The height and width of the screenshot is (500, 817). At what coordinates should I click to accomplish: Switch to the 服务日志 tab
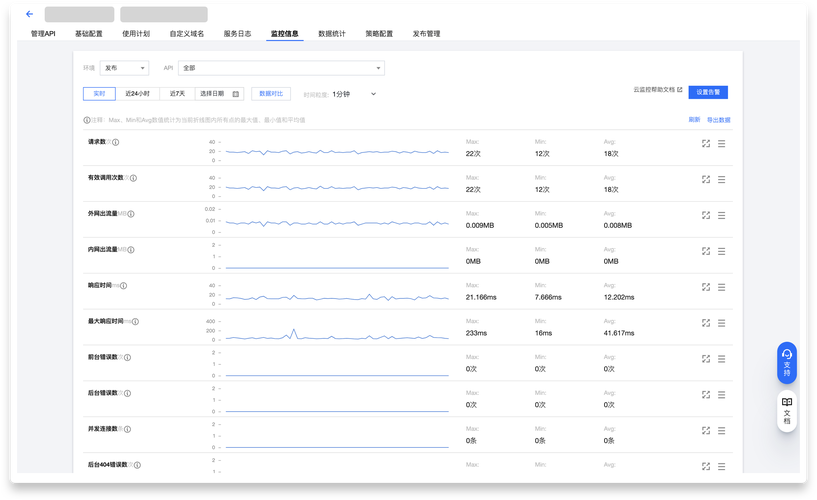(x=238, y=34)
